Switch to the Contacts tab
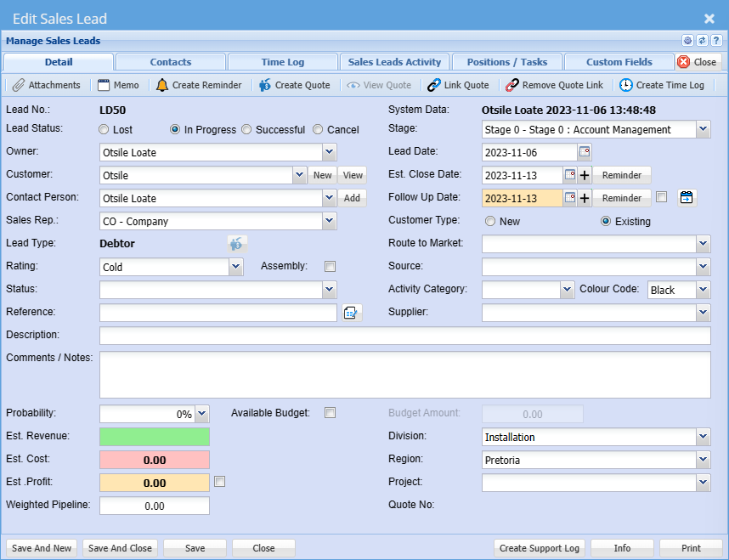Viewport: 729px width, 560px height. point(171,62)
